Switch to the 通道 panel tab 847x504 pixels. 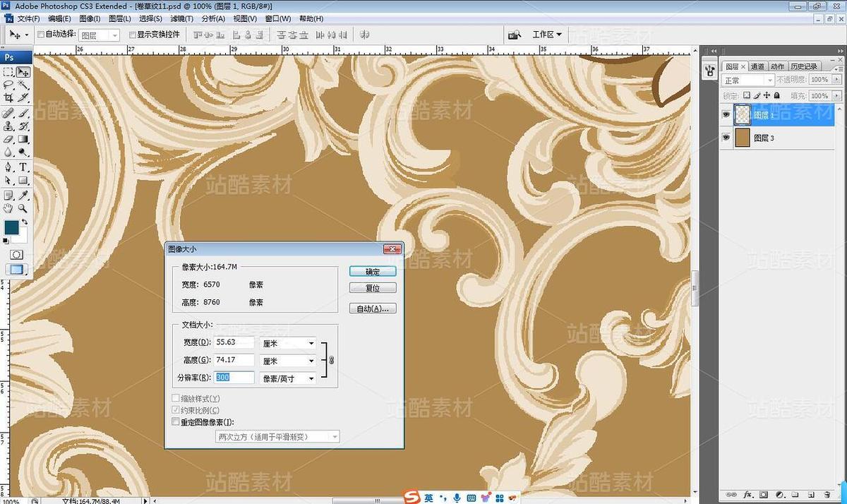click(x=758, y=67)
